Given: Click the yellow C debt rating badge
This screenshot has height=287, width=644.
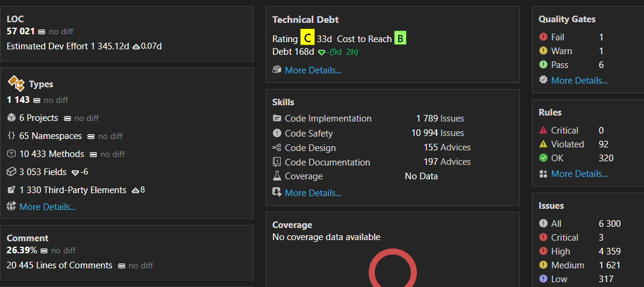Looking at the screenshot, I should click(307, 37).
